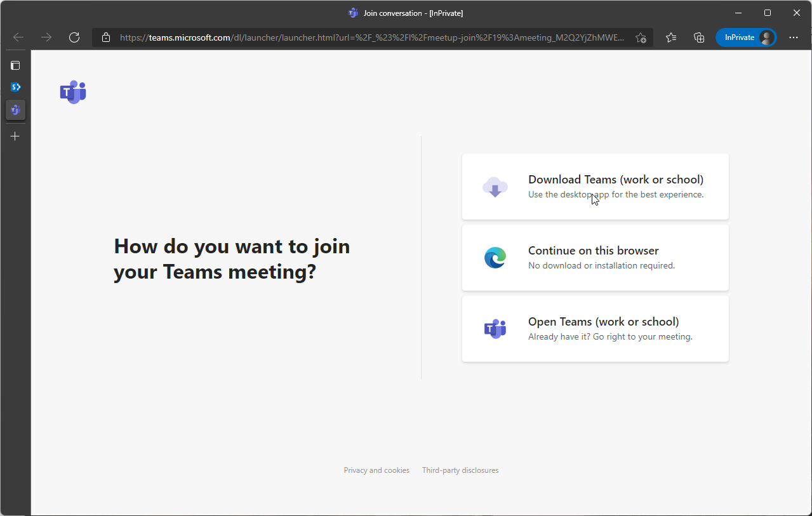This screenshot has width=812, height=516.
Task: Open the InPrivate profile button
Action: [746, 37]
